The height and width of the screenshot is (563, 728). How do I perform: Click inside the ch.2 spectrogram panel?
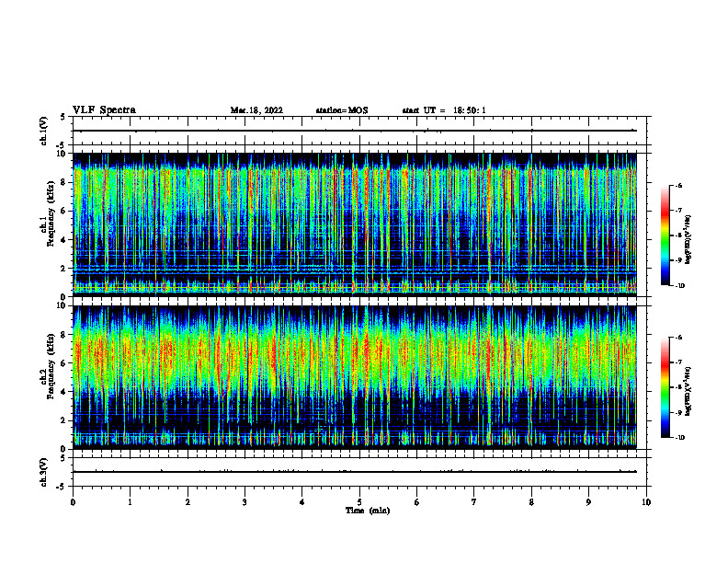(355, 377)
